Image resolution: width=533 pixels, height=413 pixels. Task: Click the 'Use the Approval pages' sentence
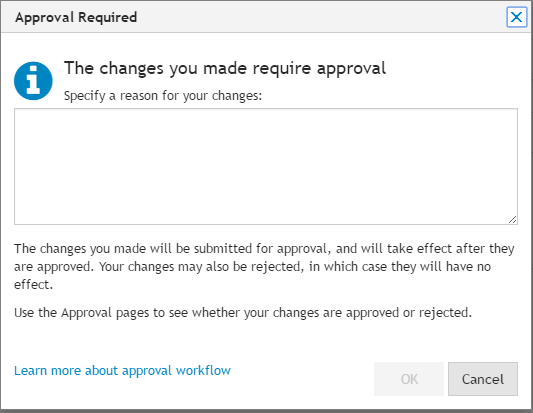[x=243, y=313]
